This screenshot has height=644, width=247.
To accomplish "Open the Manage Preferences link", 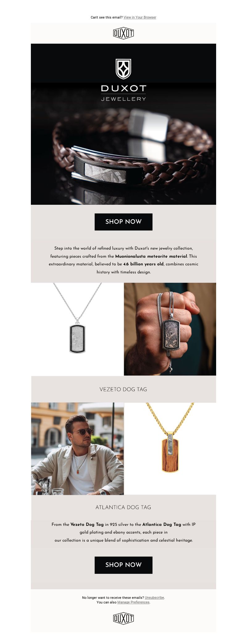I will tap(133, 602).
